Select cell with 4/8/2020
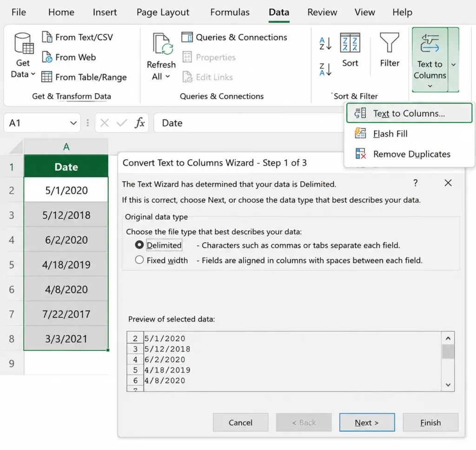The height and width of the screenshot is (450, 476). click(x=66, y=289)
